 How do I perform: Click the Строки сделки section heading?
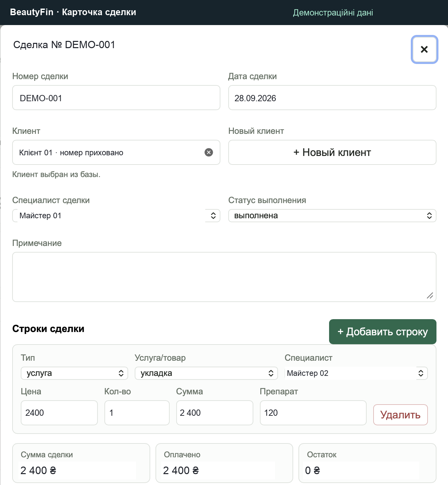[x=48, y=329]
